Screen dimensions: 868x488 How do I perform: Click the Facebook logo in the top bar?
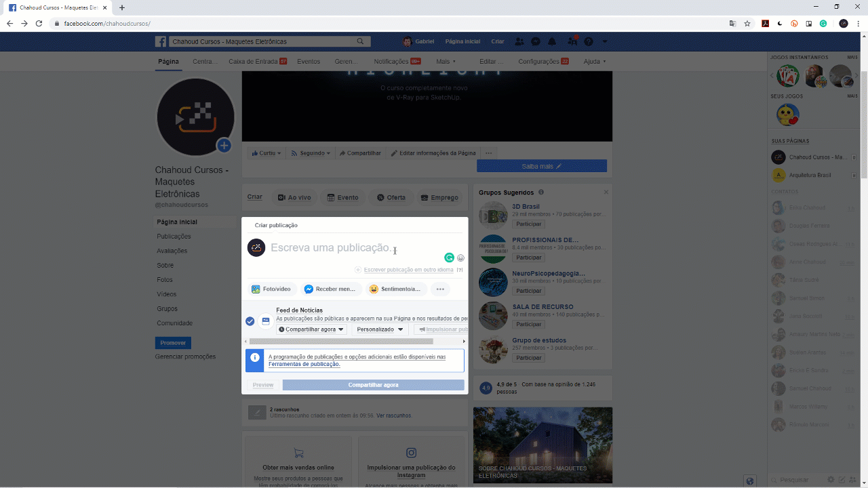161,41
